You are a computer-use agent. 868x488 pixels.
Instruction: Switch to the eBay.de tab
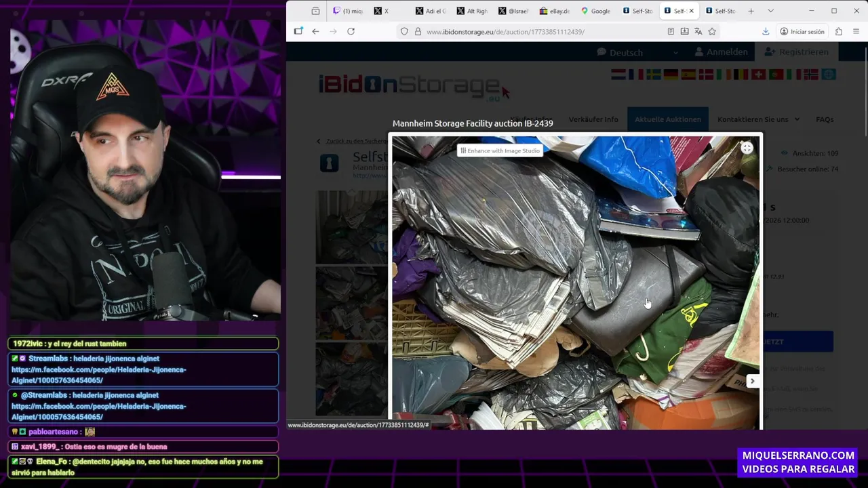click(x=555, y=11)
